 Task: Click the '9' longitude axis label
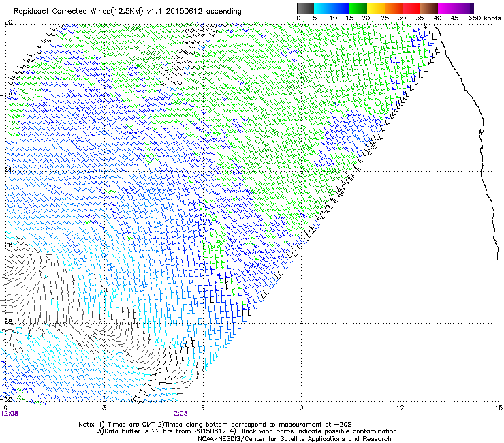301,408
